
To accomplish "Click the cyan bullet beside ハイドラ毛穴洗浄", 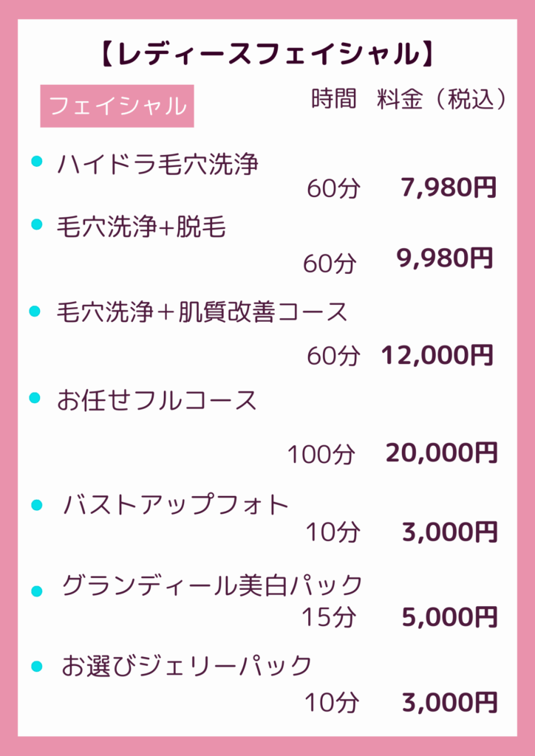I will 36,162.
